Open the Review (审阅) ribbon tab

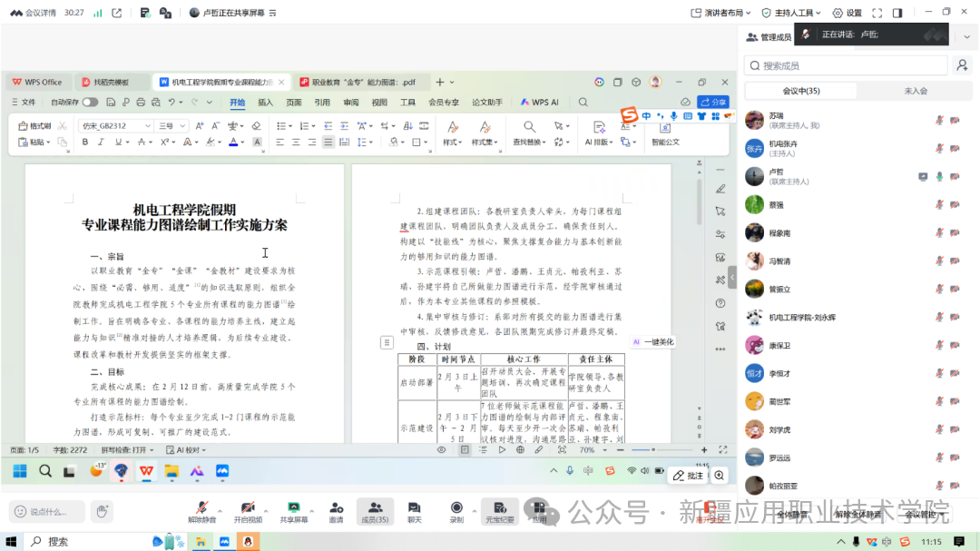(350, 102)
